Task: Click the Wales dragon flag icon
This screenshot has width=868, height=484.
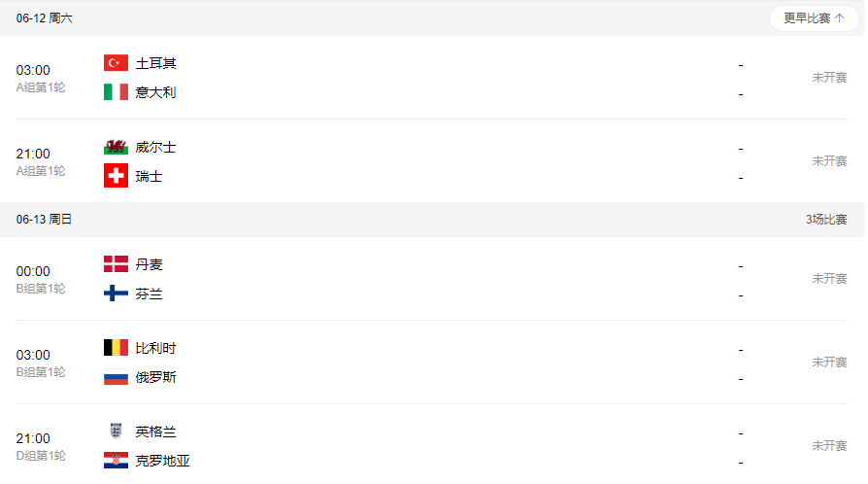Action: (116, 147)
